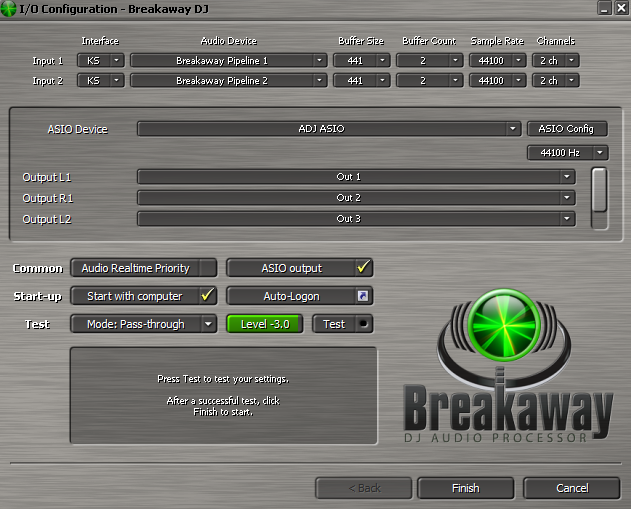Open Input 2 Interface dropdown
631x509 pixels.
tap(101, 80)
